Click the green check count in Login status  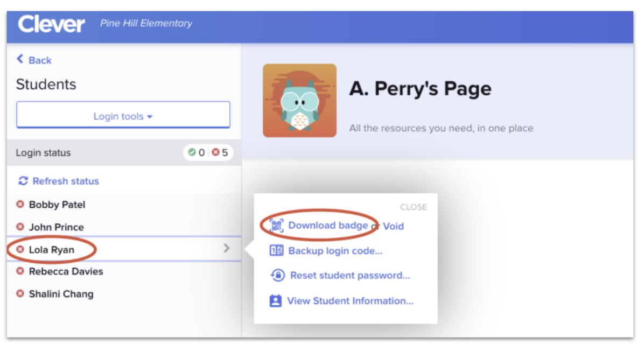click(x=193, y=152)
